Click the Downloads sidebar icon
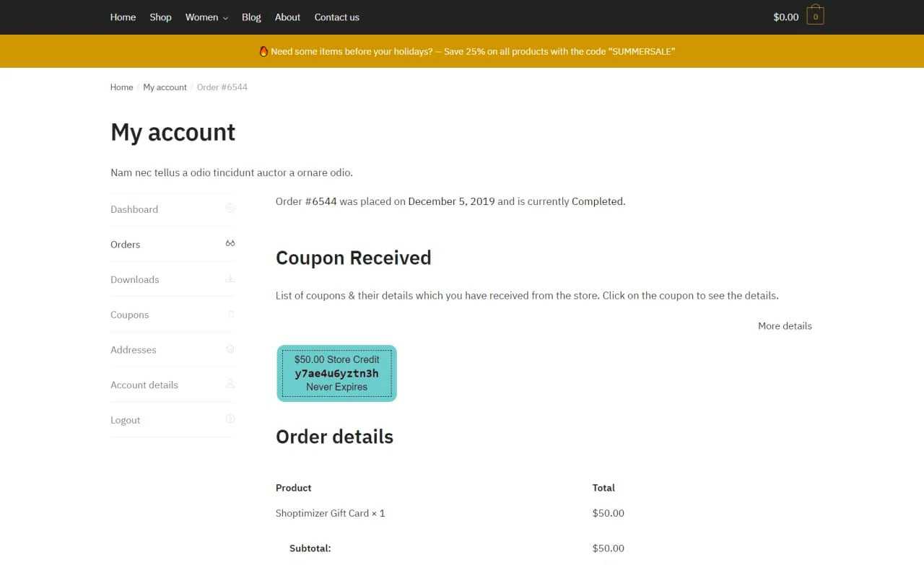Viewport: 924px width, 565px height. (x=230, y=279)
